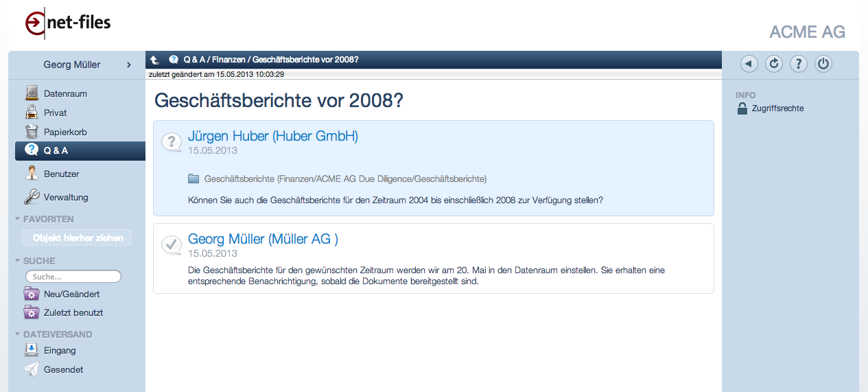Image resolution: width=868 pixels, height=392 pixels.
Task: Click the up-level arrow in breadcrumb bar
Action: tap(155, 60)
